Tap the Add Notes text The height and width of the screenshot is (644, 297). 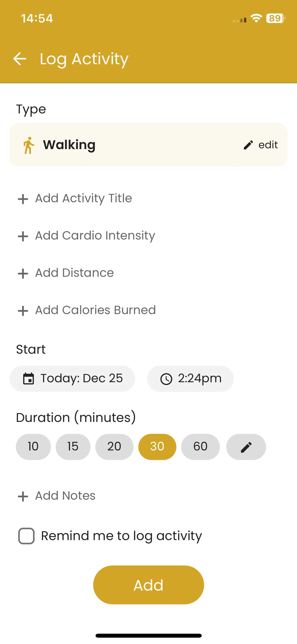click(65, 496)
